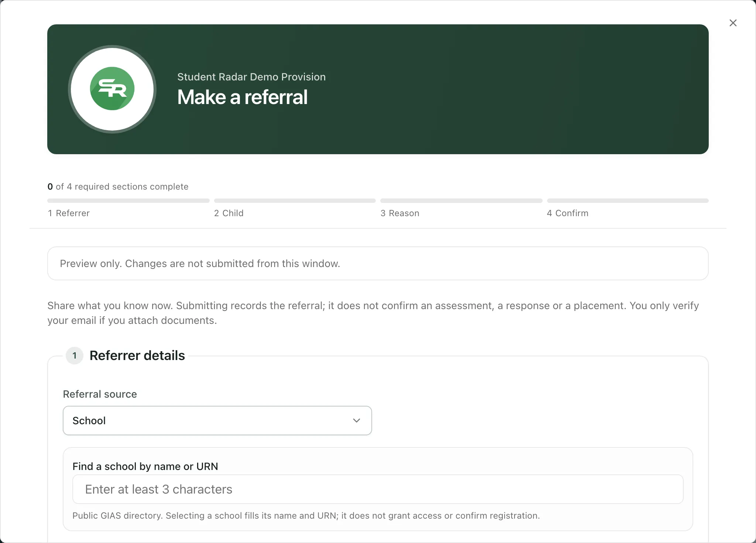Click the Share what you know paragraph
The height and width of the screenshot is (543, 756).
point(373,313)
